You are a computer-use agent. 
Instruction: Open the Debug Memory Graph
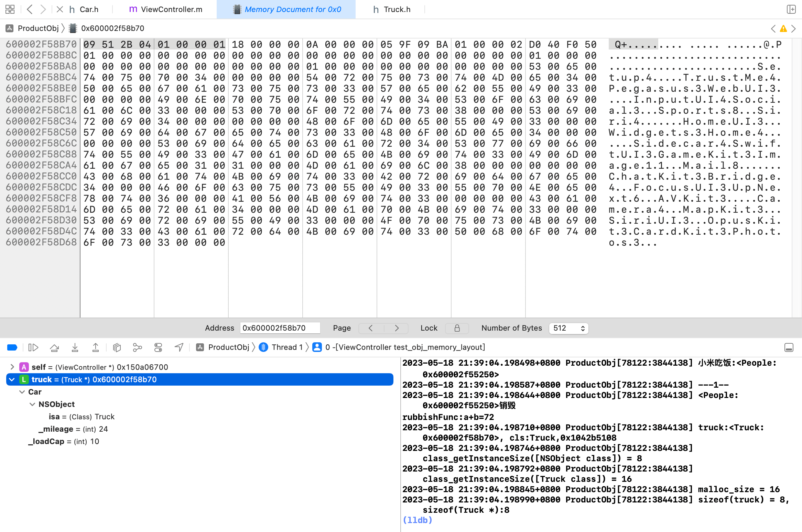(137, 347)
